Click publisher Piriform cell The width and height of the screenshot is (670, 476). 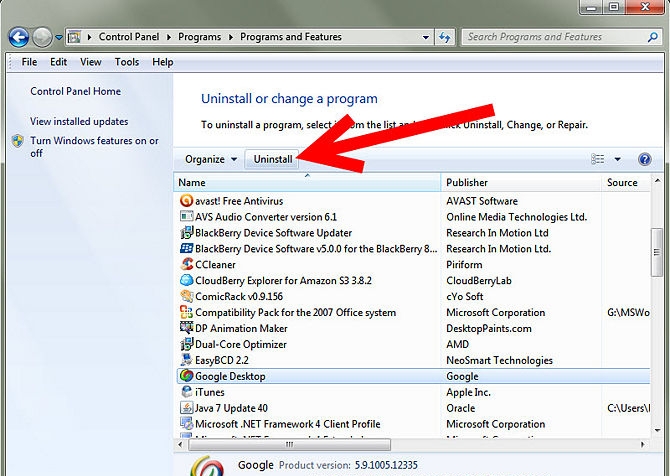coord(464,264)
